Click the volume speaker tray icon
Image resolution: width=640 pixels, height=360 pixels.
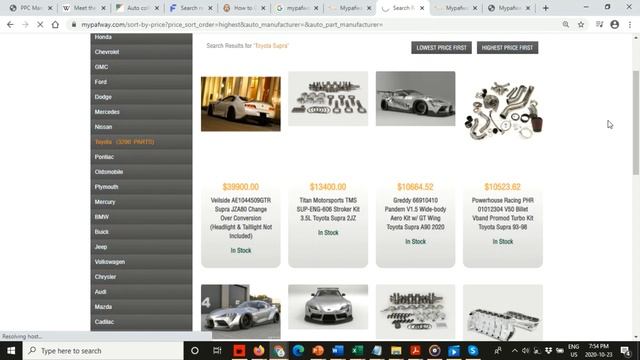526,351
